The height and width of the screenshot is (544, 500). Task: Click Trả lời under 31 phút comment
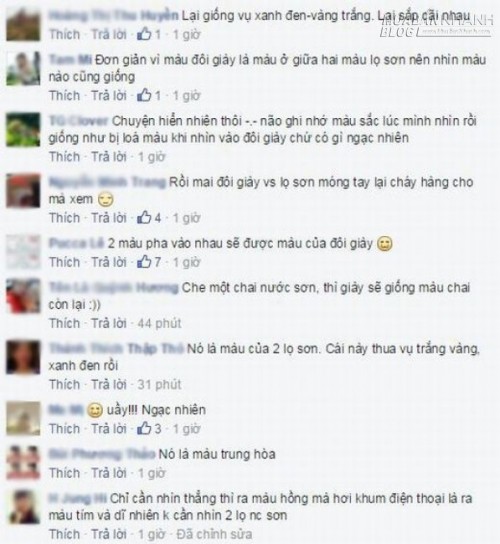(109, 384)
